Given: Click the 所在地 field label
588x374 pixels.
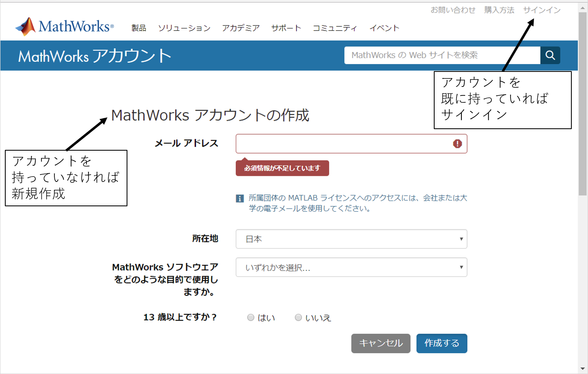Looking at the screenshot, I should point(205,238).
